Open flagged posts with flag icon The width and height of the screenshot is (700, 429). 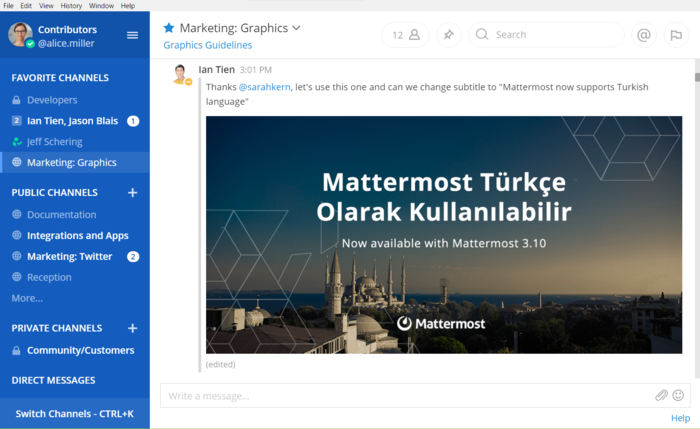676,35
